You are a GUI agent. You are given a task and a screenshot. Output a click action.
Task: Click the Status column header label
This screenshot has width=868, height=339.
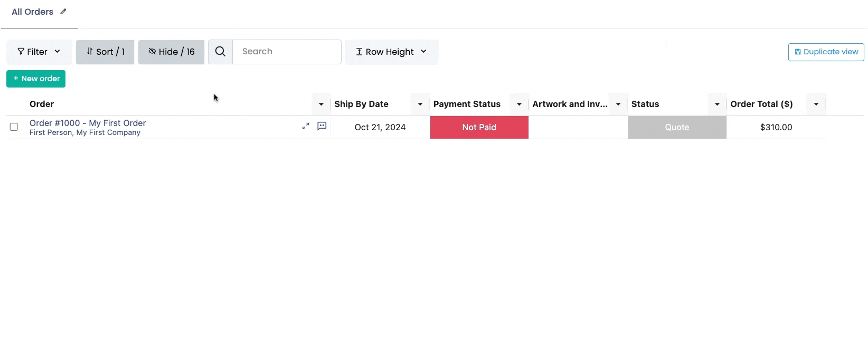(x=645, y=104)
